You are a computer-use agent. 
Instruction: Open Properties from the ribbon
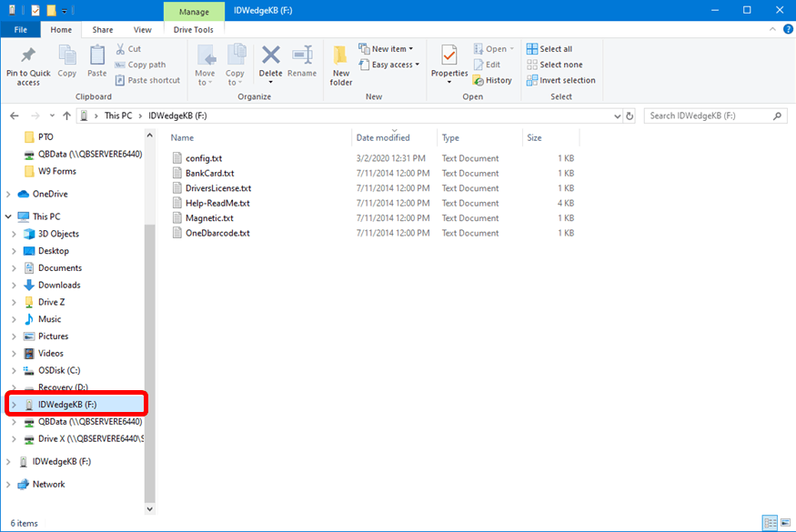coord(449,64)
